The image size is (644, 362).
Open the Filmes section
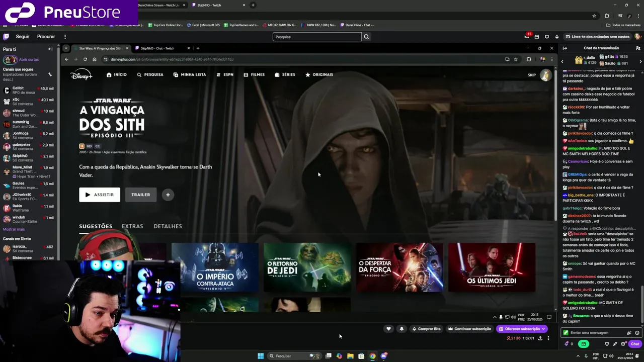[254, 74]
